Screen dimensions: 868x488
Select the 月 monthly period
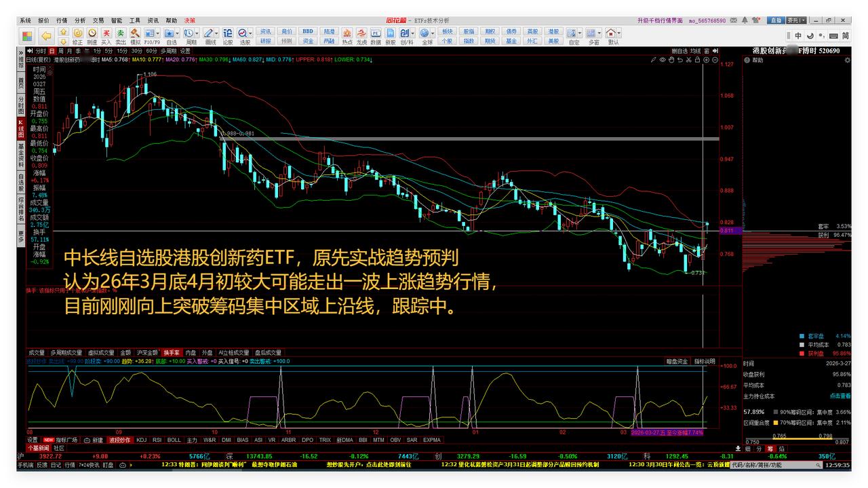tap(69, 51)
